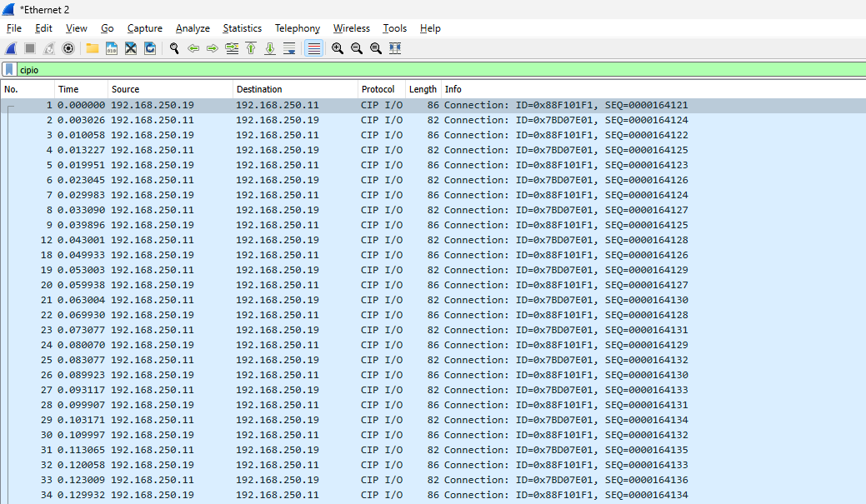Reset text to normal size

tap(376, 48)
